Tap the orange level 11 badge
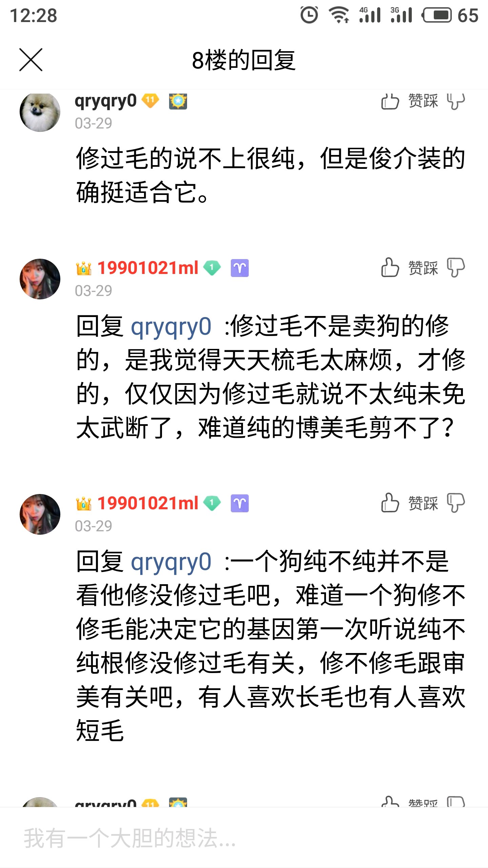This screenshot has width=488, height=868. [150, 100]
